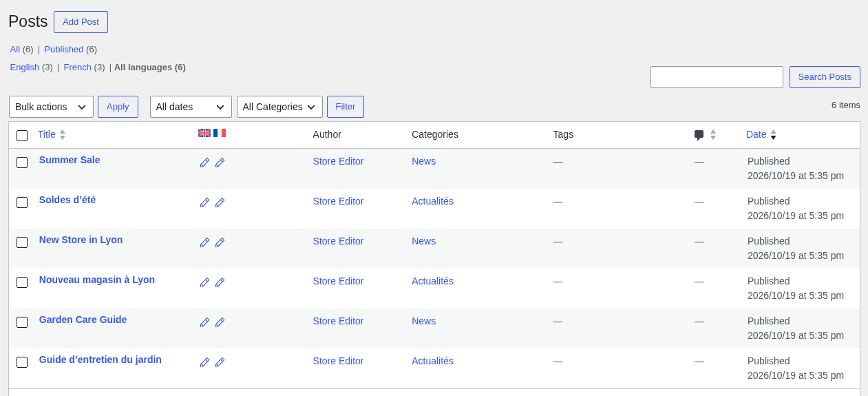Click the UK flag column header
Viewport: 868px width, 396px height.
[204, 133]
